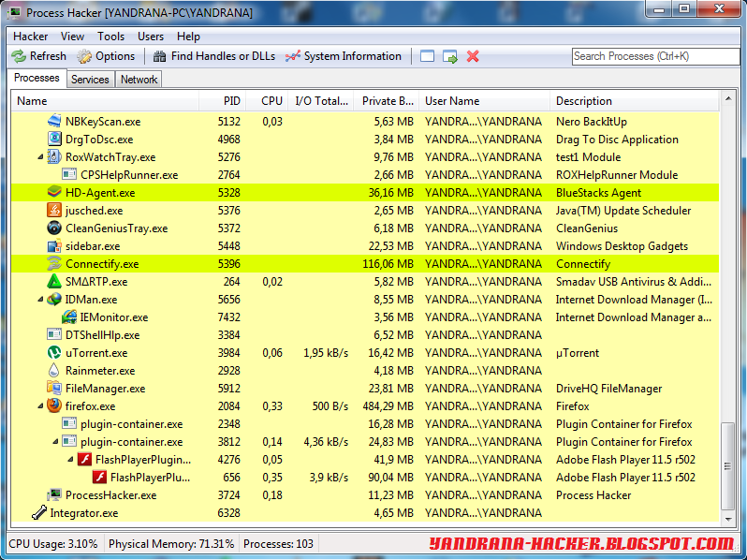The width and height of the screenshot is (747, 560).
Task: Collapse the RoxWatchTray.exe tree node
Action: click(40, 156)
